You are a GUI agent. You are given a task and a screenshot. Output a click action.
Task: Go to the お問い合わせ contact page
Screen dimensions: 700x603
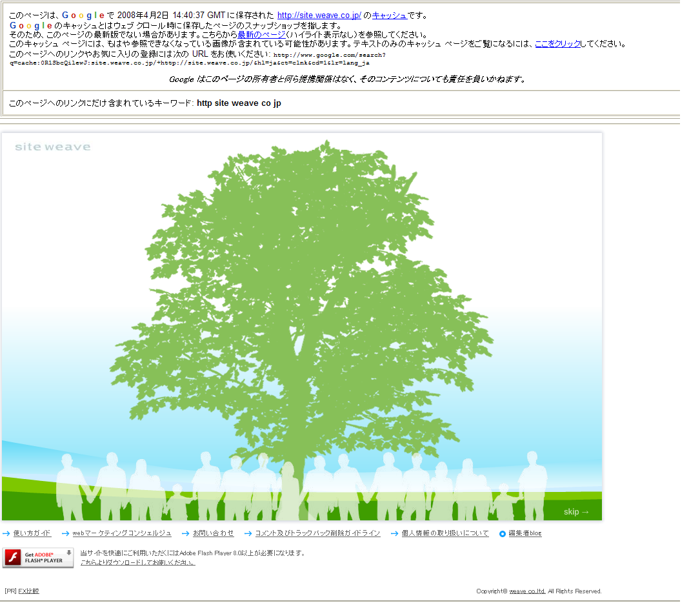point(214,533)
